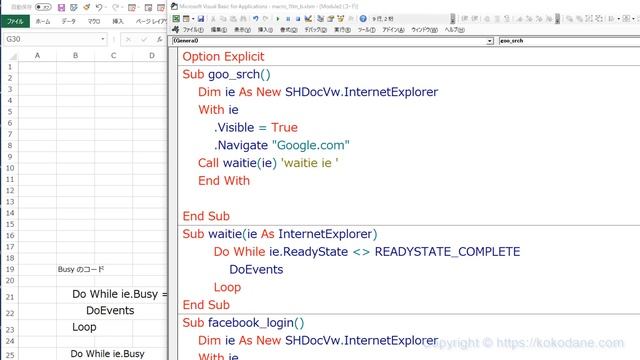This screenshot has height=360, width=640.
Task: Click the Copy icon in VBA toolbar
Action: tap(223, 19)
